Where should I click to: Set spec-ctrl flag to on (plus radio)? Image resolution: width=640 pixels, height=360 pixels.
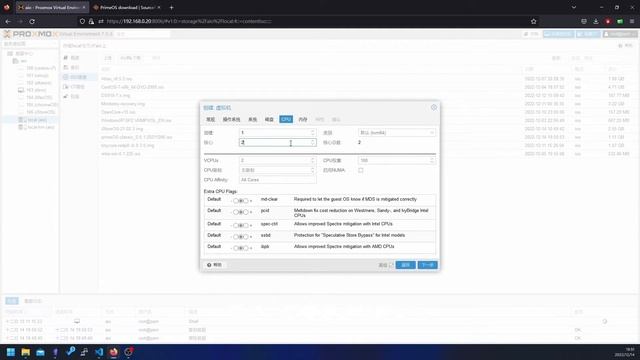[x=246, y=225]
